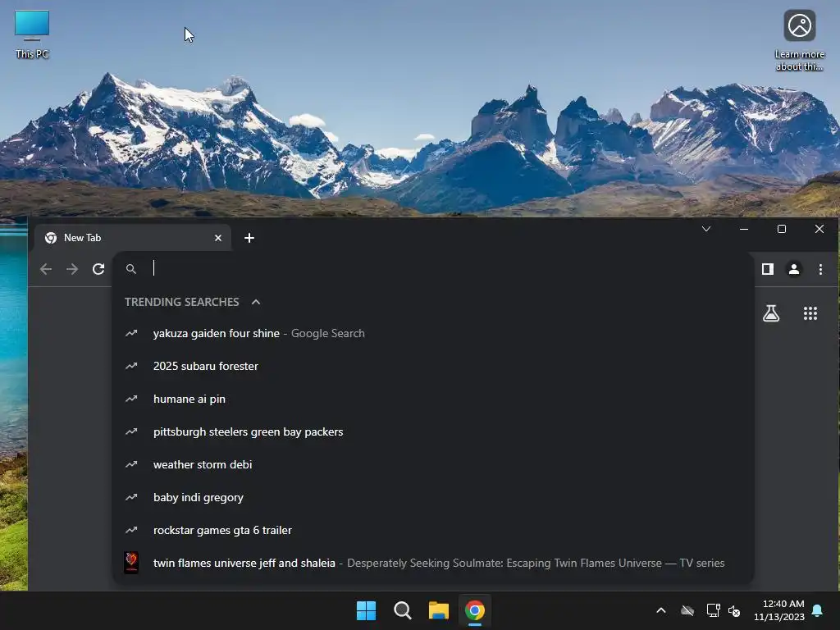
Task: Maximize the Chrome window
Action: [782, 230]
